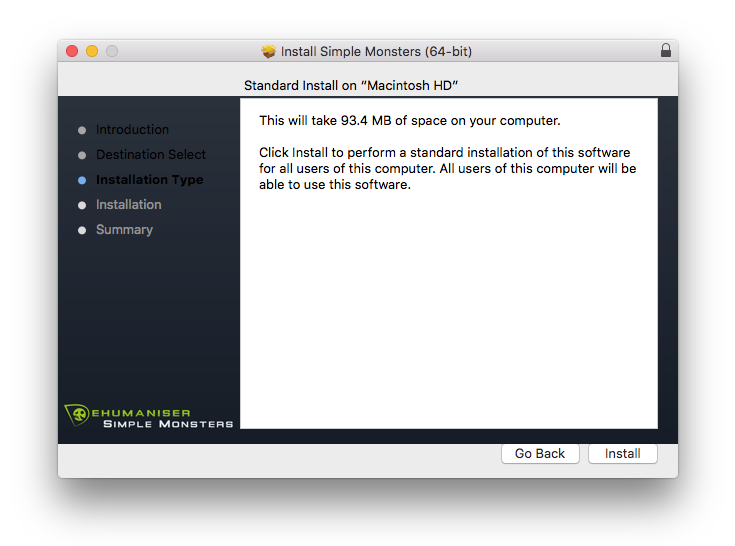Click 'Install Simple Monsters (64-bit)' window title
Viewport: 735px width, 546px height.
click(376, 51)
